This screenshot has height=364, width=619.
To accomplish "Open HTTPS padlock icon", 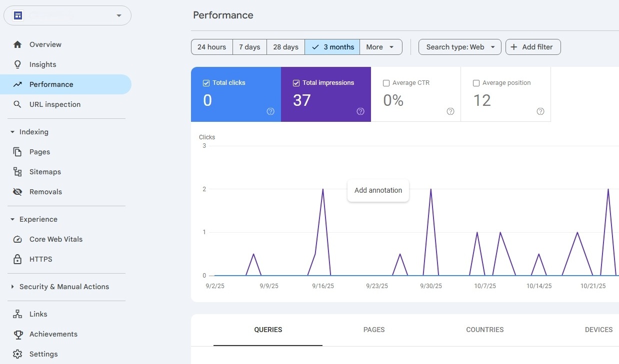I will pos(17,259).
